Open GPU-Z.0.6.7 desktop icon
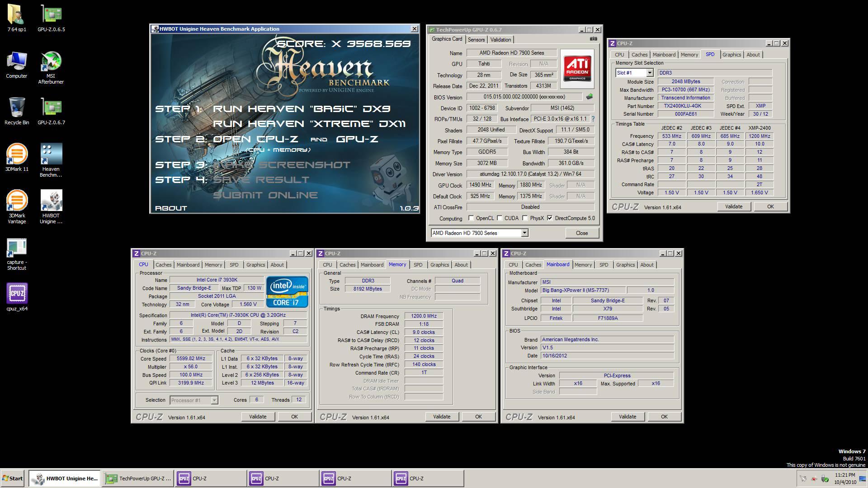868x488 pixels. [x=51, y=111]
